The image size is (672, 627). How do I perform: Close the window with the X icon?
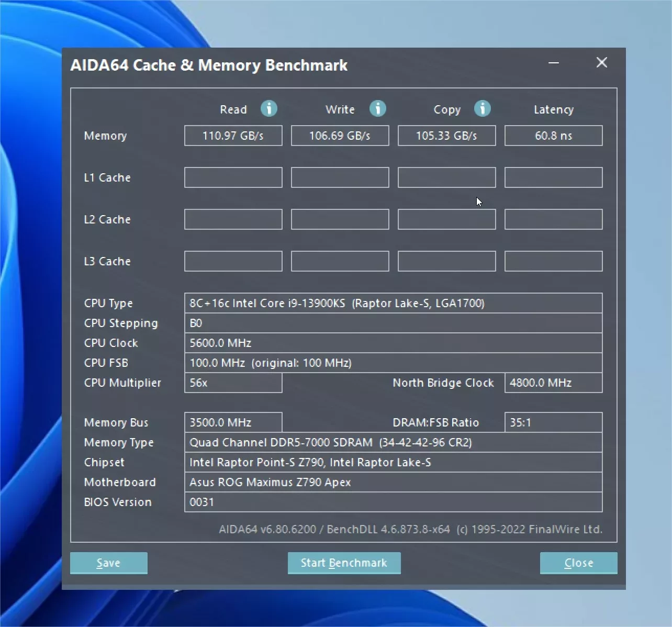(601, 63)
